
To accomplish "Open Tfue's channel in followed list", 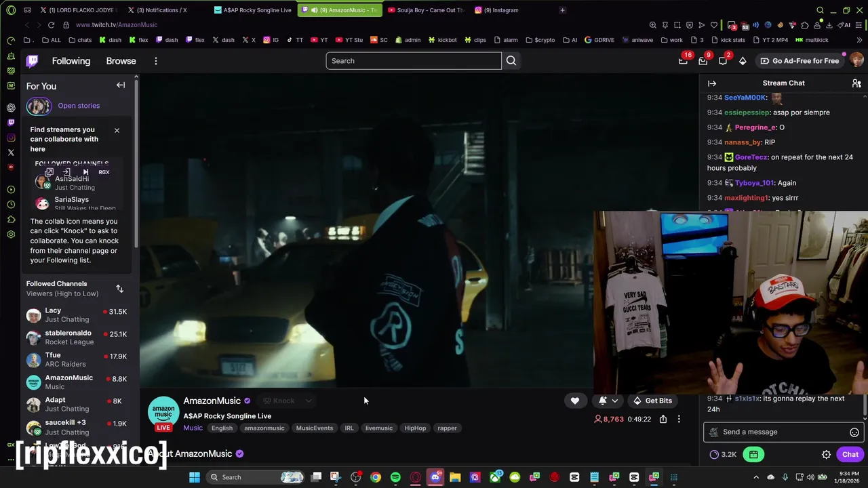I will pyautogui.click(x=77, y=360).
